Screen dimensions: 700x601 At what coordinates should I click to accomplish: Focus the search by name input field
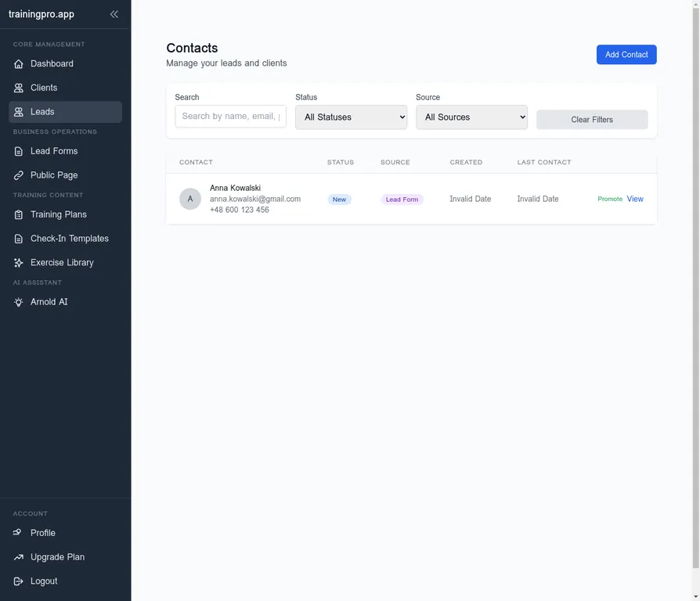click(x=230, y=117)
